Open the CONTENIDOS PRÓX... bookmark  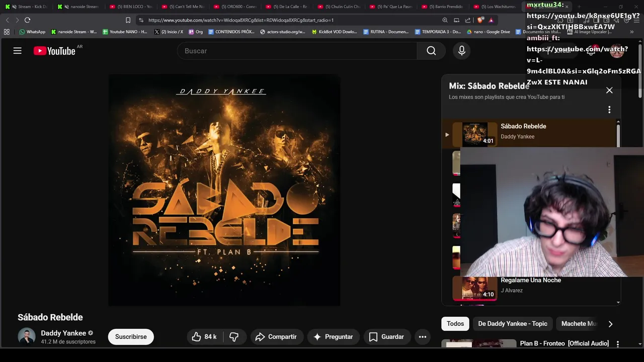[231, 32]
